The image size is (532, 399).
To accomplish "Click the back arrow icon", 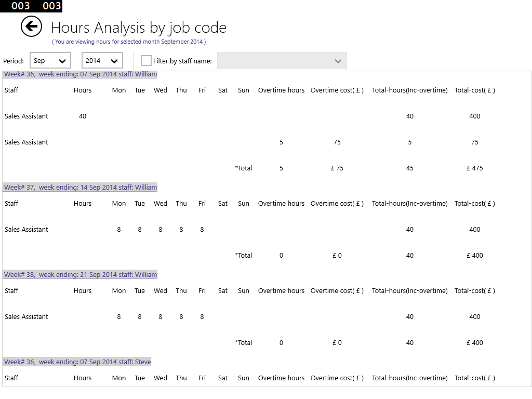I will coord(31,26).
